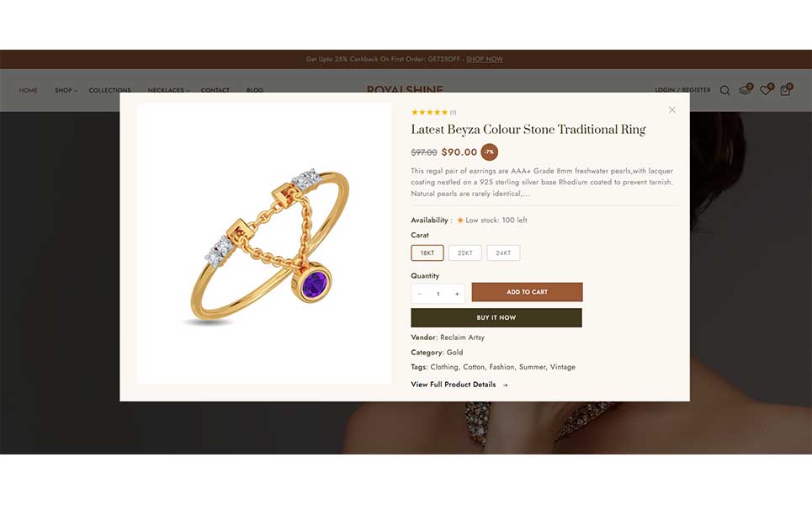
Task: Go to the Contact page
Action: point(215,90)
